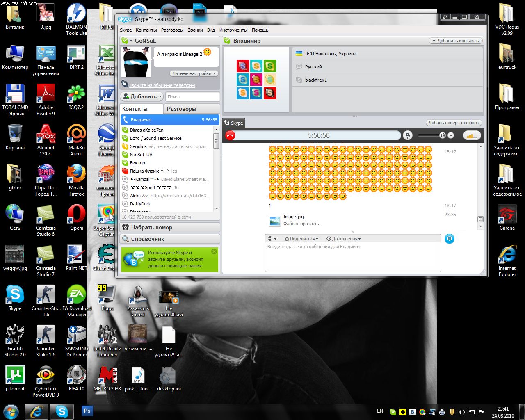Open Корзина recycle bin icon

click(x=15, y=137)
